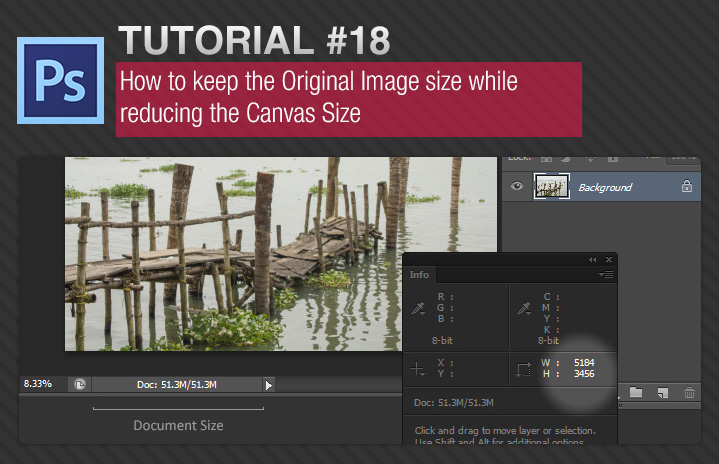Click the X/Y crosshair coordinates icon
This screenshot has height=464, width=719.
(x=418, y=369)
